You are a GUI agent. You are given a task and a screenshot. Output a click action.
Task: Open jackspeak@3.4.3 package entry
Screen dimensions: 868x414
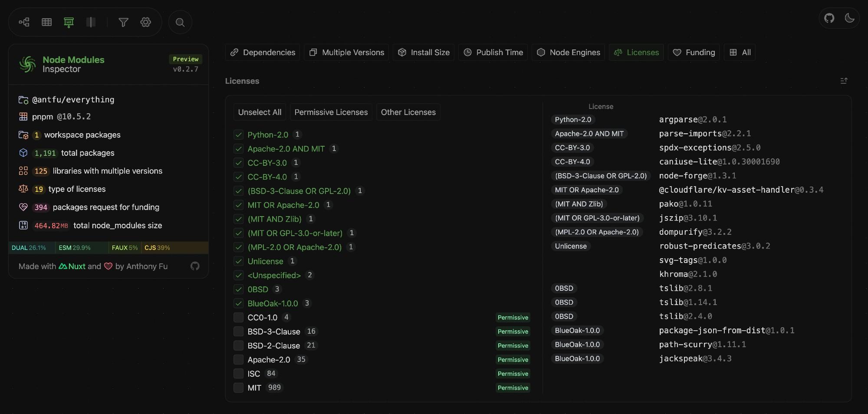tap(695, 358)
